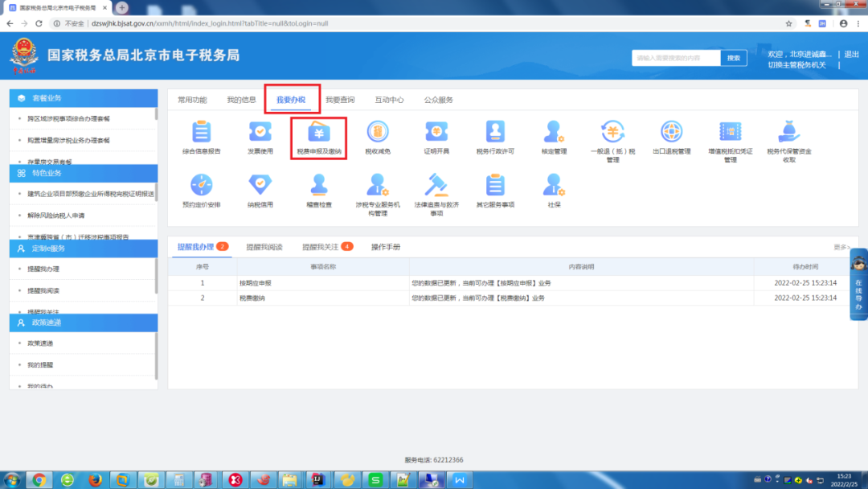868x489 pixels.
Task: Bookmark this page with the star icon
Action: tap(789, 23)
